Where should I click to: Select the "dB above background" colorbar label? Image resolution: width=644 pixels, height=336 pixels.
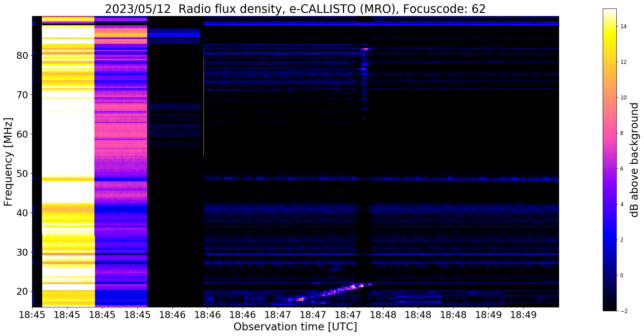point(635,160)
